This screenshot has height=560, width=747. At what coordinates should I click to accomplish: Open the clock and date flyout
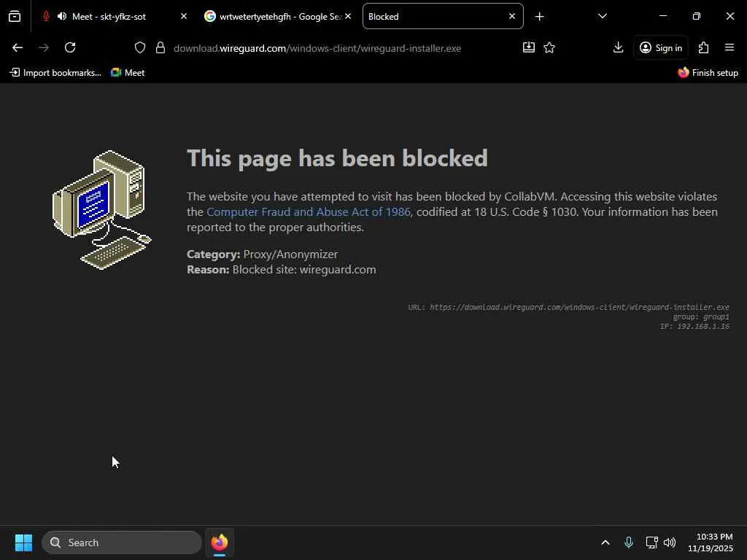(x=710, y=542)
